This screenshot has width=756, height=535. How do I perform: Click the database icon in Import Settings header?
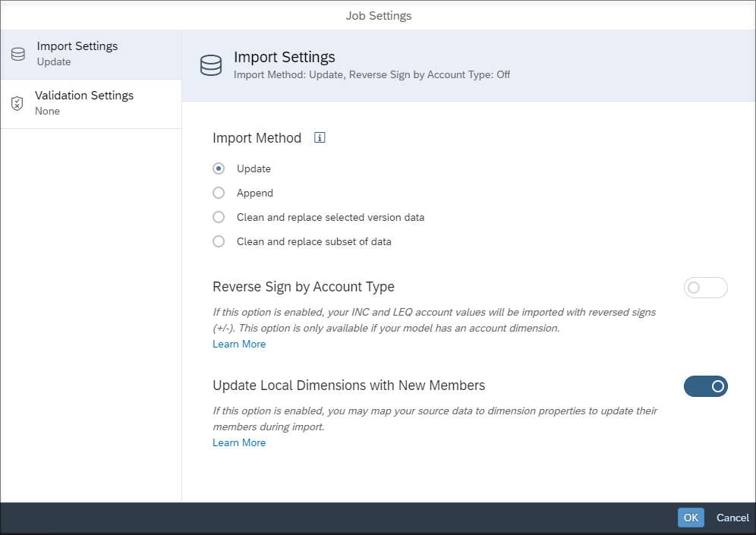tap(211, 65)
